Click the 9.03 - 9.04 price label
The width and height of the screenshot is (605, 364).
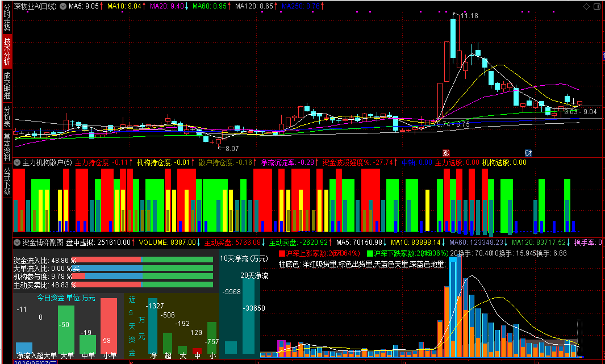tap(581, 111)
